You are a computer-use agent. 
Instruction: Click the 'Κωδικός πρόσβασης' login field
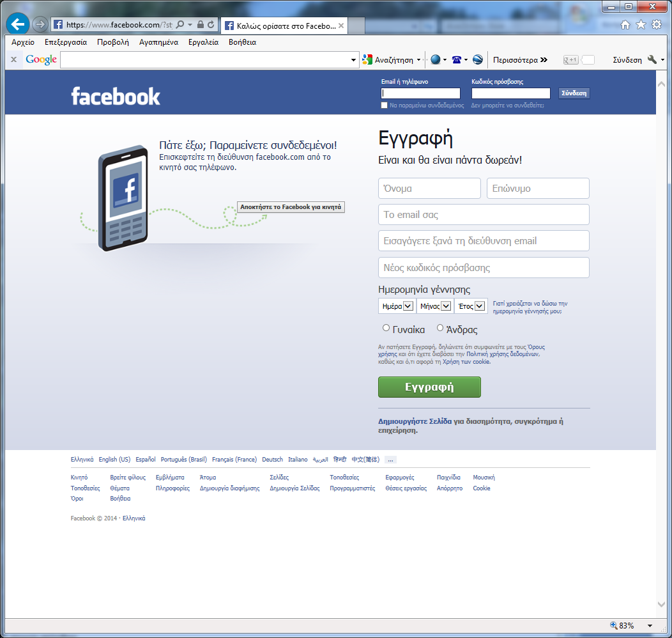[x=511, y=93]
